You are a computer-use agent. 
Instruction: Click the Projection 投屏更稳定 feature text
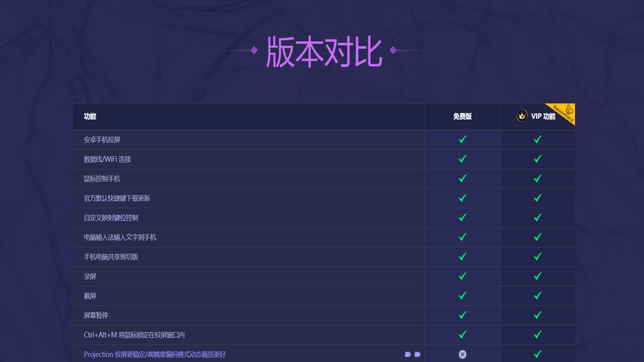click(154, 354)
